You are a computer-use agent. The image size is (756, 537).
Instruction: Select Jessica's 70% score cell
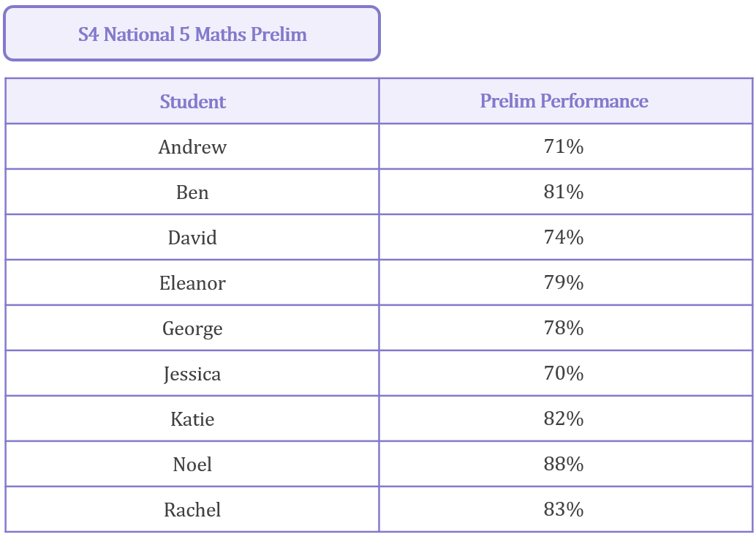564,374
